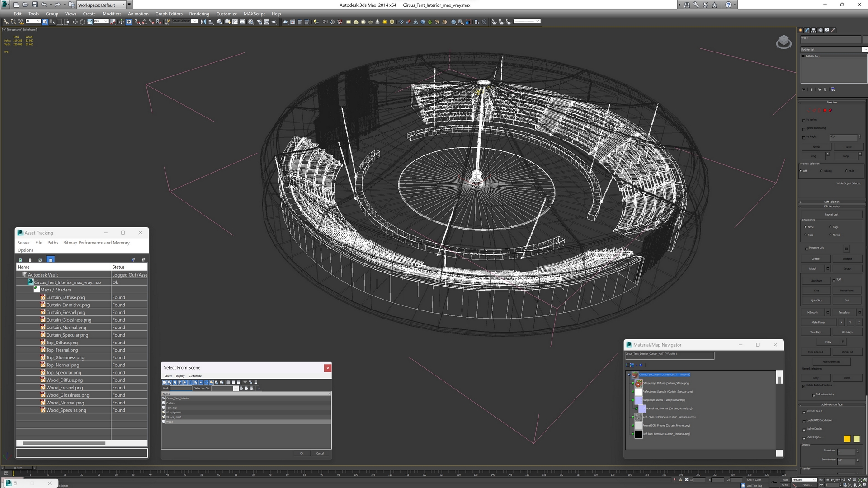868x488 pixels.
Task: Click the Select and Link tool
Action: tap(6, 22)
